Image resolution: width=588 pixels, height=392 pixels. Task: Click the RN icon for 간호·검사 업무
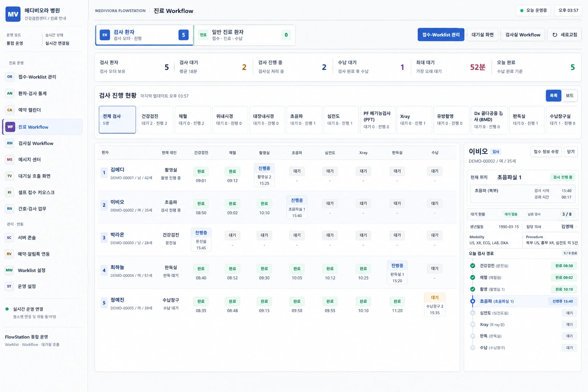tap(10, 209)
